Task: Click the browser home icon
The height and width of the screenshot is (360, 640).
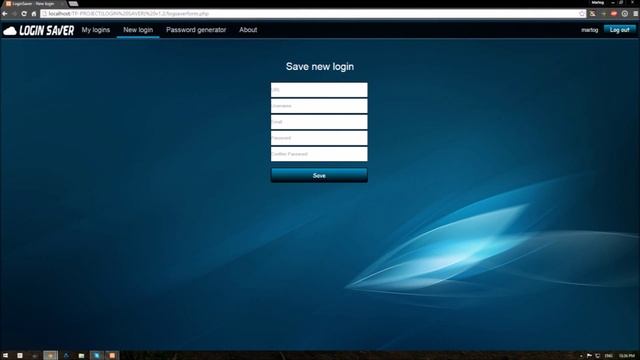Action: [x=34, y=13]
